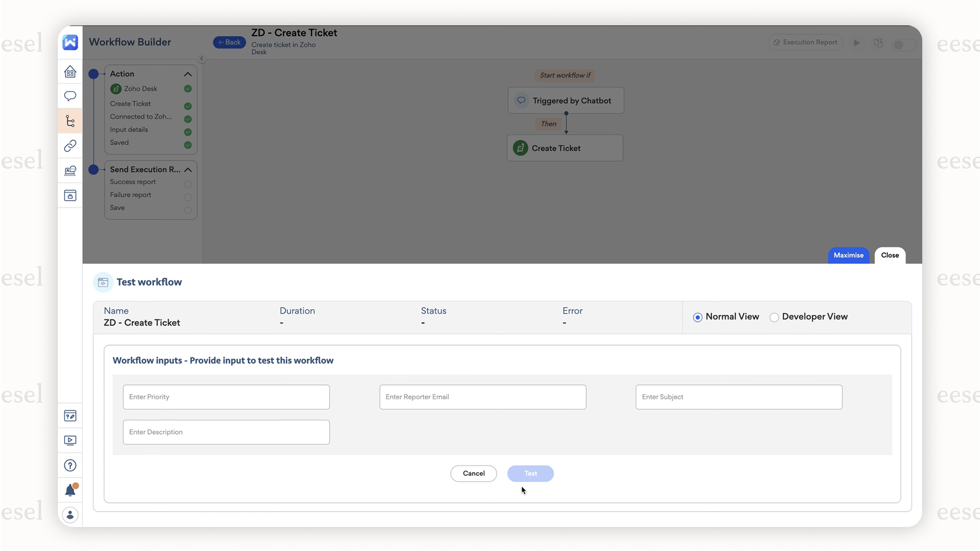
Task: Collapse the Send Execution Report section
Action: [x=188, y=170]
